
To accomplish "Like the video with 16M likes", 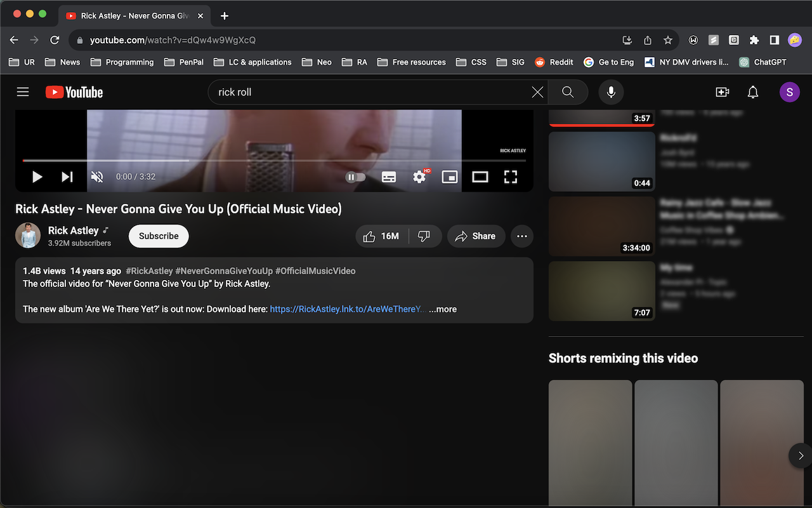I will coord(382,236).
